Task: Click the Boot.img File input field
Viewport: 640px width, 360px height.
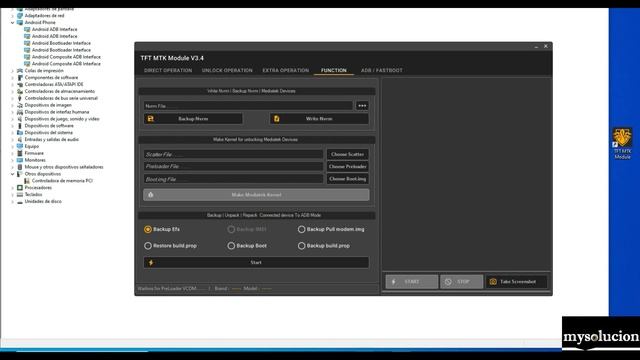Action: 233,179
